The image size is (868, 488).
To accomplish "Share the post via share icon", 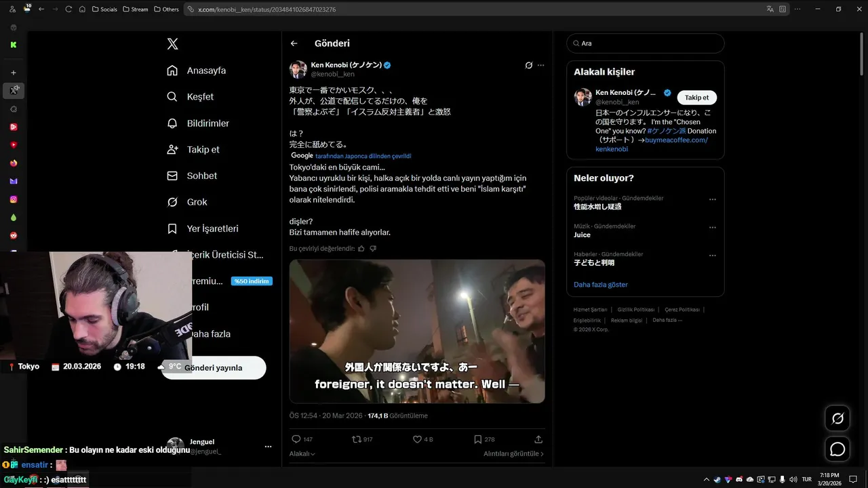I will (538, 439).
